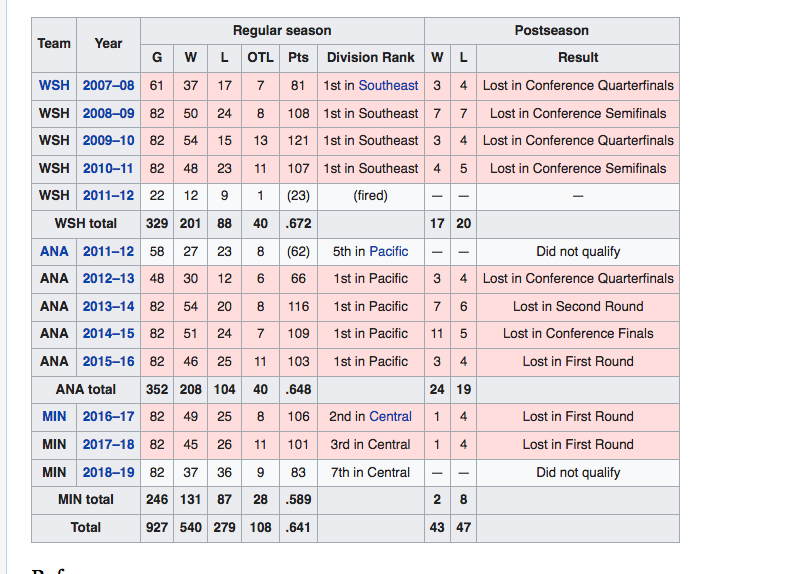This screenshot has height=574, width=794.
Task: Click the '.672' WSH points percentage
Action: point(298,224)
